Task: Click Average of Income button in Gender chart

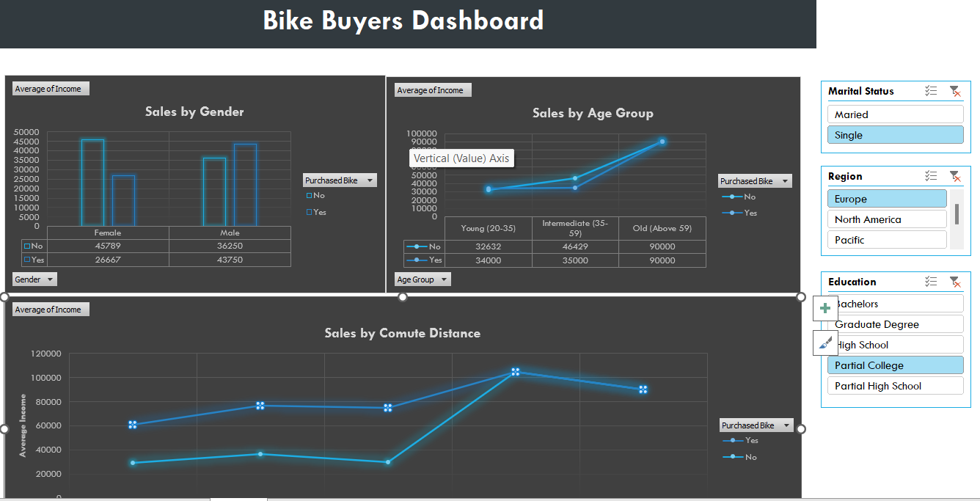Action: coord(51,89)
